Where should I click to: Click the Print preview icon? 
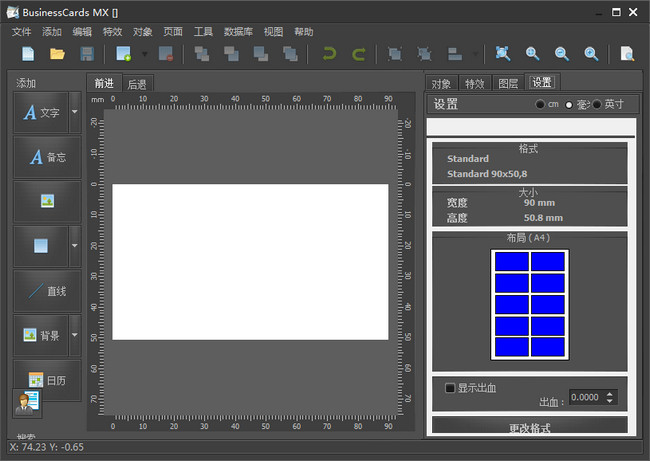click(x=627, y=54)
